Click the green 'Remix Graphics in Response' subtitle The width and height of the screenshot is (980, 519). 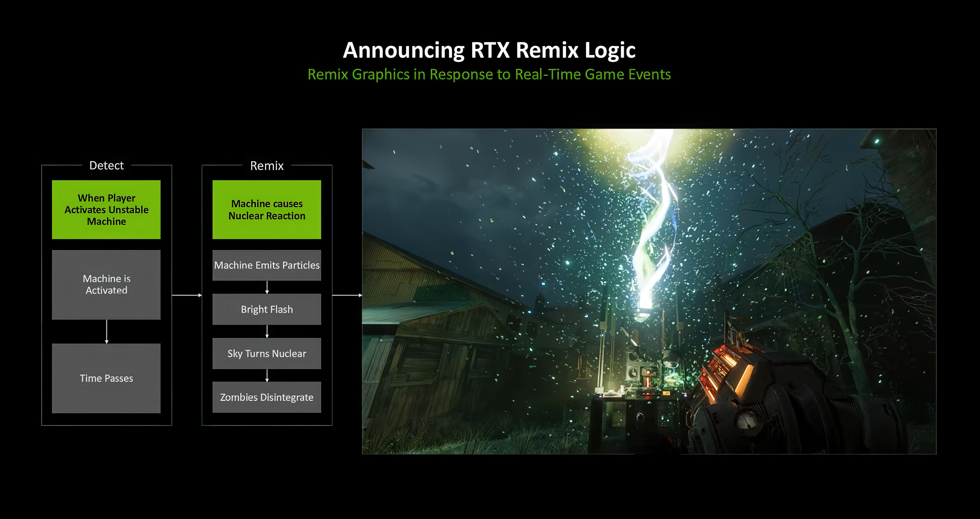tap(489, 74)
